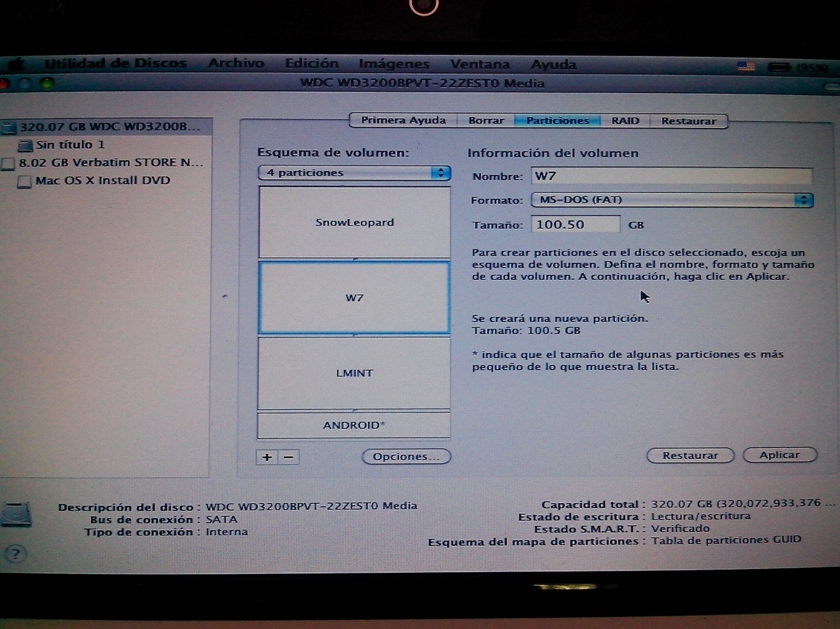Viewport: 840px width, 629px height.
Task: Select the 320.07 GB WDC disk
Action: (108, 127)
